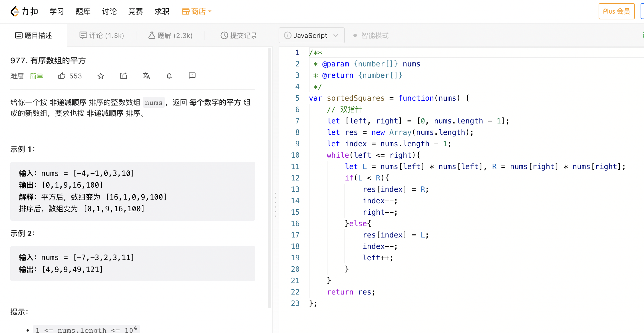Viewport: 644px width, 333px height.
Task: Click the description panel scrollbar
Action: click(x=269, y=178)
